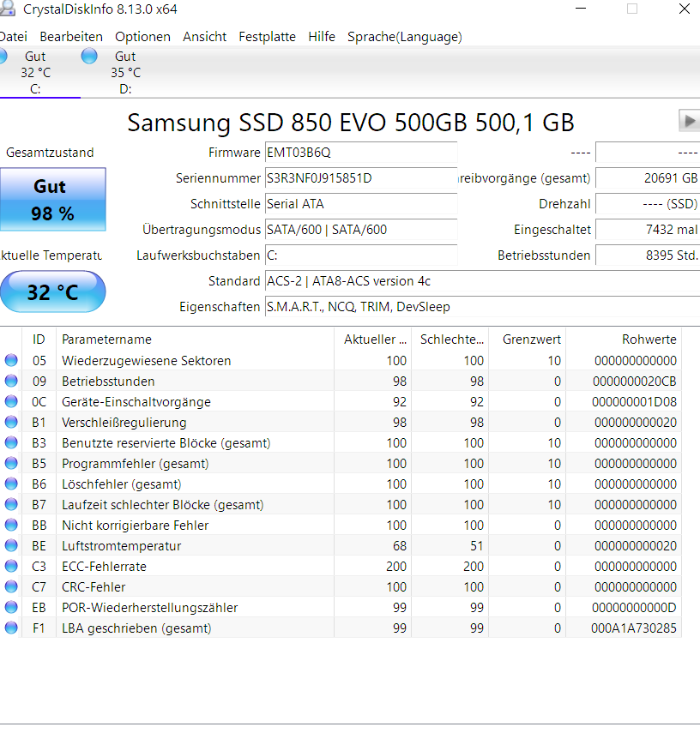
Task: Click status orb for row BB Nicht korrigierbare Fehler
Action: pyautogui.click(x=11, y=525)
